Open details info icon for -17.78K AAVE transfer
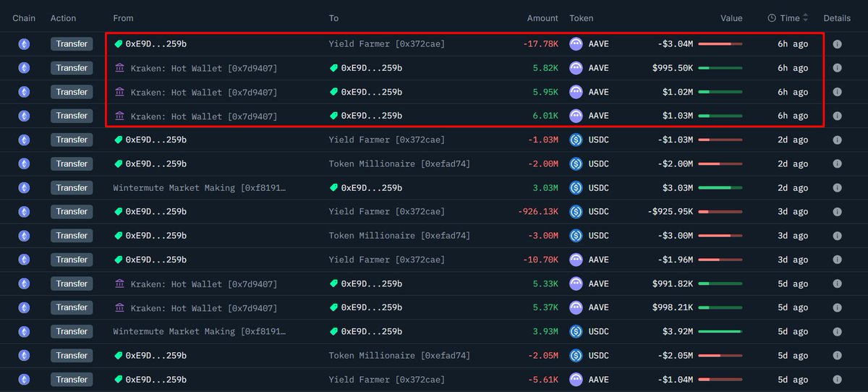This screenshot has height=392, width=868. [x=837, y=44]
